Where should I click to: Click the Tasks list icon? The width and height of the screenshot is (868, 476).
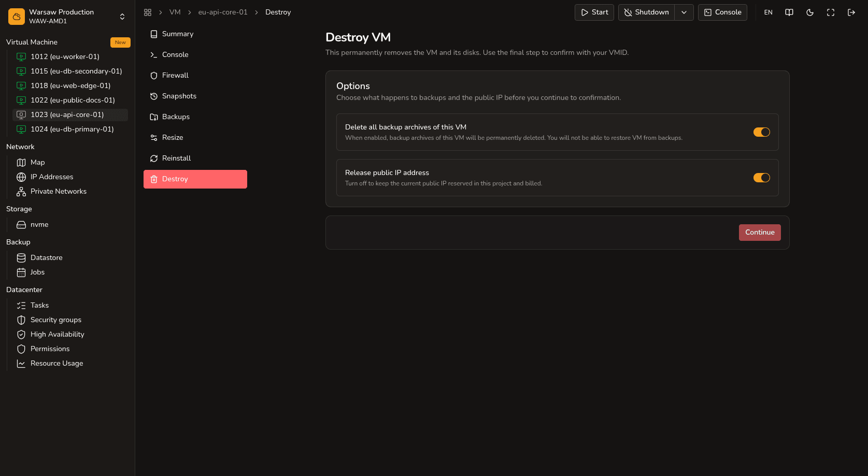tap(21, 306)
